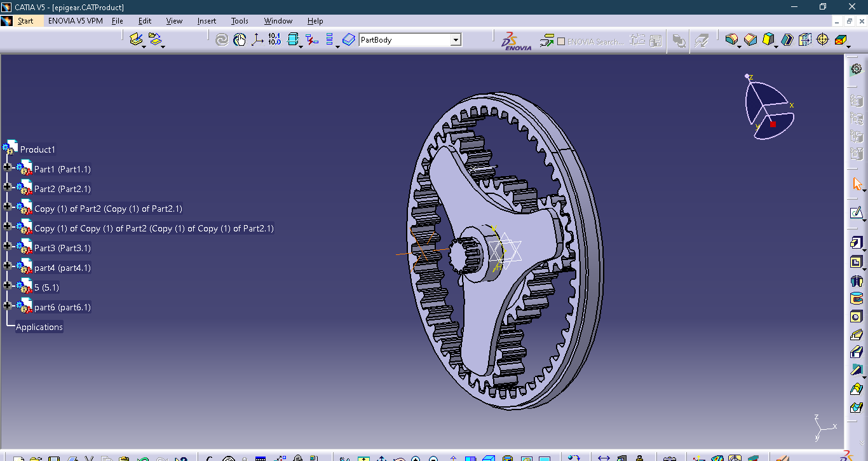
Task: Click the yellow block tool icon in the upper-right toolbar
Action: [768, 39]
